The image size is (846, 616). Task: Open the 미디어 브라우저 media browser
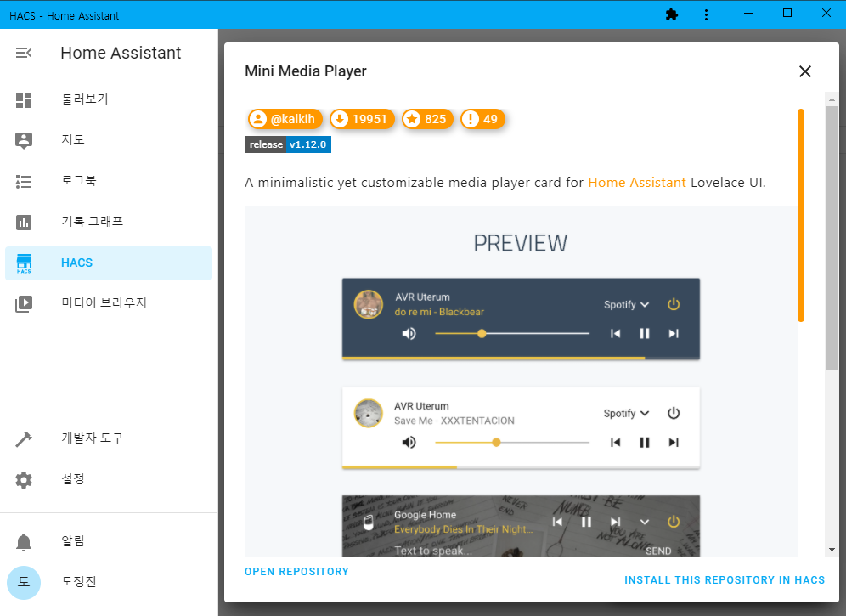pyautogui.click(x=109, y=303)
